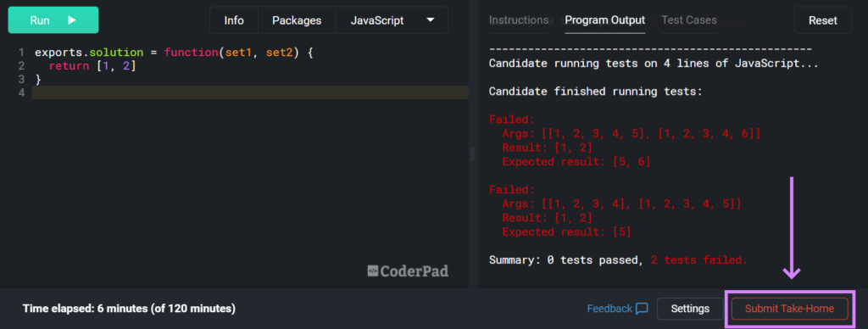868x329 pixels.
Task: Click the 'Args: [[1, 2, 3, 4, 5]' line
Action: point(632,133)
